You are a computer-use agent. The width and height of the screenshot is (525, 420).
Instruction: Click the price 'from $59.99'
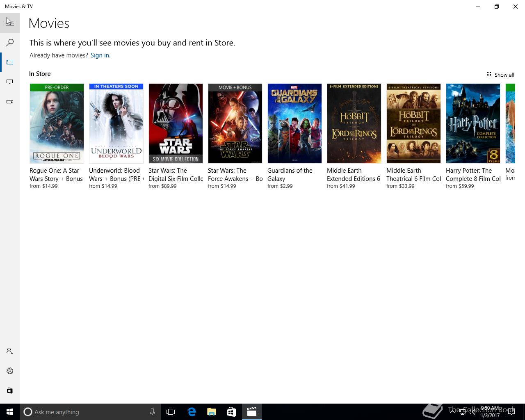coord(460,186)
